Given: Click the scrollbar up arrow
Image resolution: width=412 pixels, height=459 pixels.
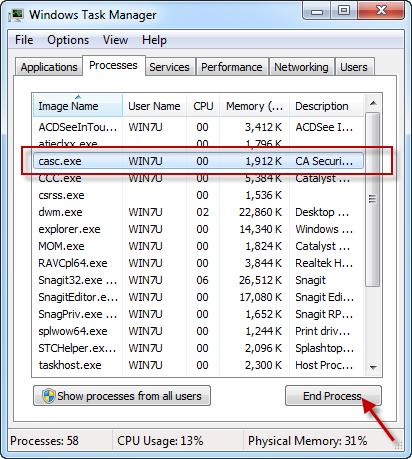Looking at the screenshot, I should point(373,103).
